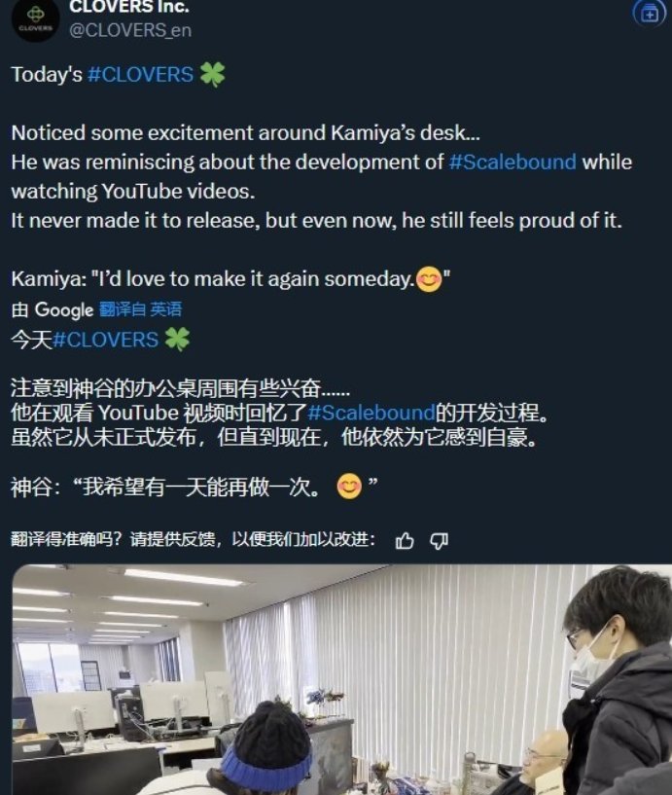Give thumbs up to the translation
The width and height of the screenshot is (672, 795).
coord(405,541)
